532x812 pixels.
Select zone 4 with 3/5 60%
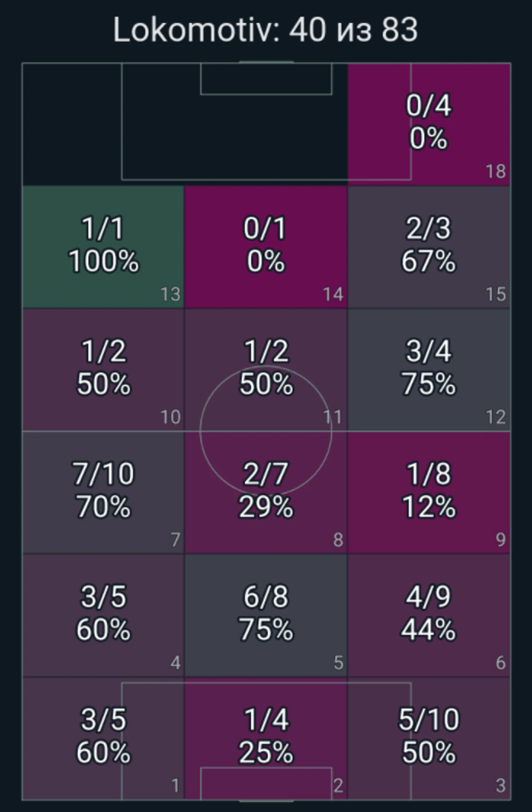pos(103,615)
